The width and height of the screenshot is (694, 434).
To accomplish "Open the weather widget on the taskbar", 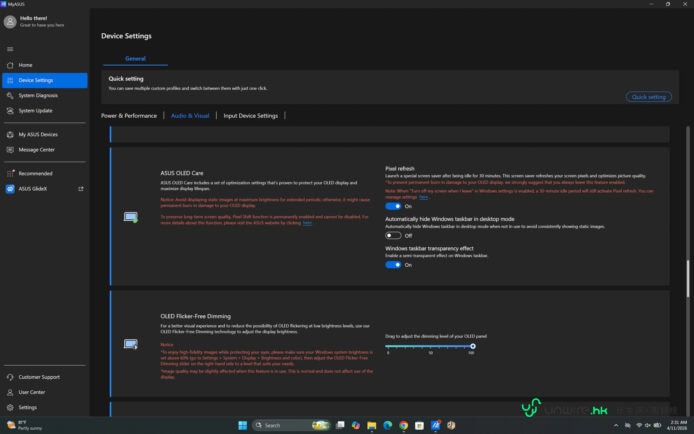I will pyautogui.click(x=24, y=425).
